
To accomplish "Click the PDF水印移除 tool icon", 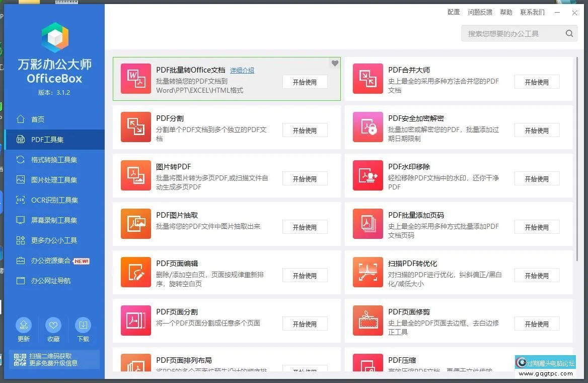I will pos(367,175).
